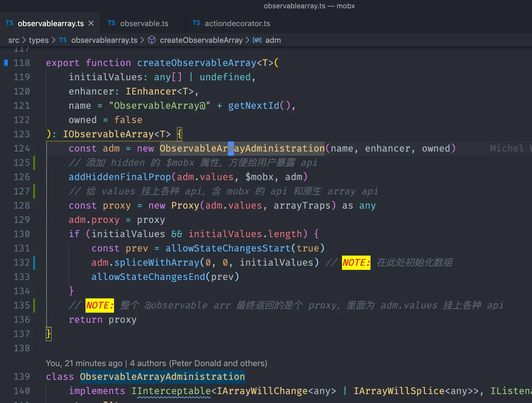Screen dimensions: 532x403
Task: Click createObservableArray in the line 118 function declaration
Action: pos(197,63)
